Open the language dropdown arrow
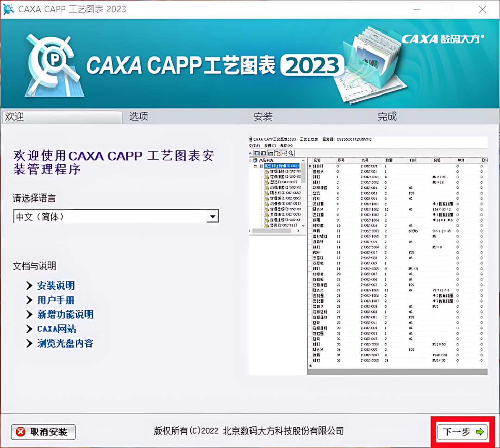Screen dimensions: 500x448 coord(212,217)
